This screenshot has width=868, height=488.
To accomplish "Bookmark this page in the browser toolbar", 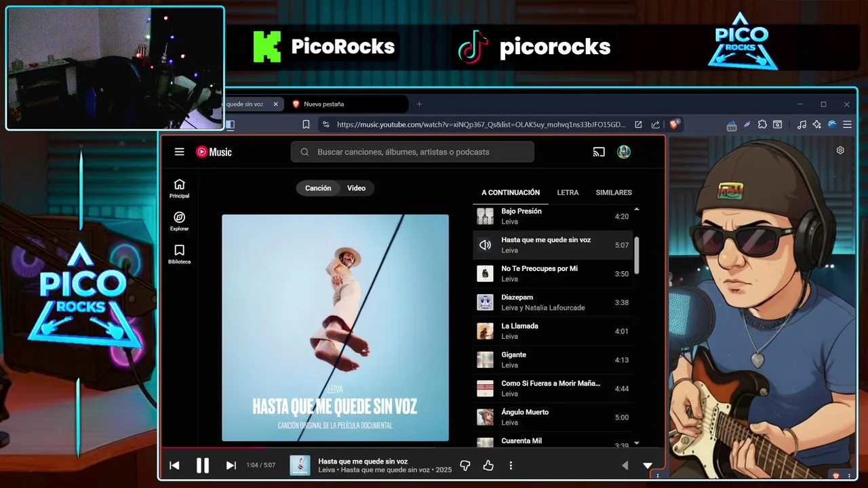I will click(x=306, y=125).
